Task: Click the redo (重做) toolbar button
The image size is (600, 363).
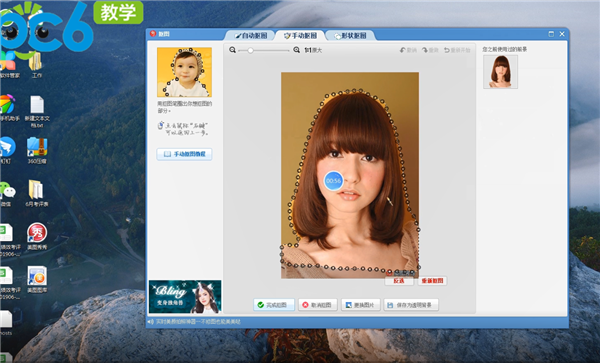Action: [x=430, y=50]
